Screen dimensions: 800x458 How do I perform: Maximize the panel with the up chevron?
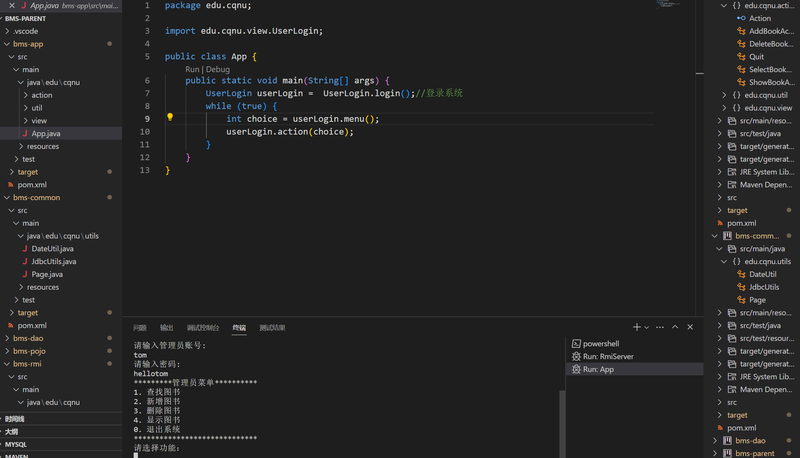[x=675, y=327]
